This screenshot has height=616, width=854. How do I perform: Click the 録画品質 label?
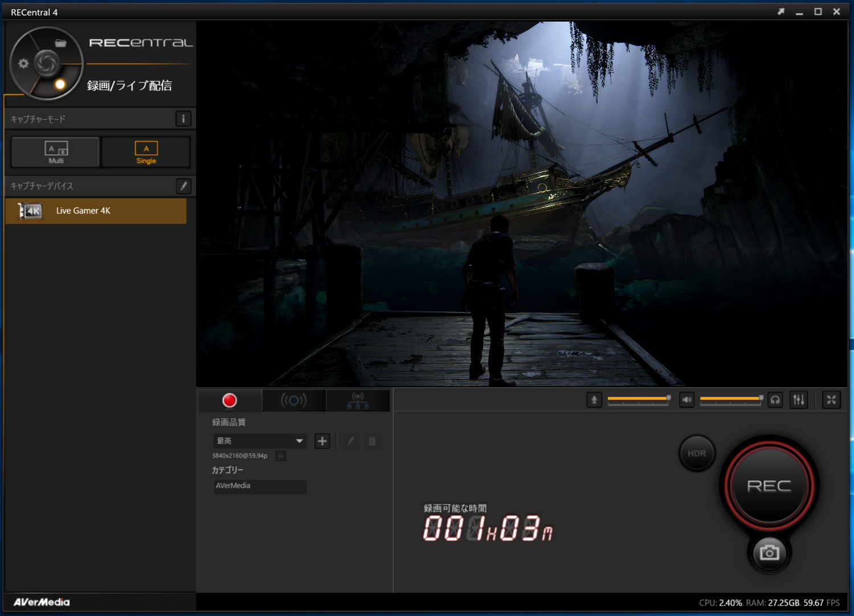pyautogui.click(x=229, y=422)
